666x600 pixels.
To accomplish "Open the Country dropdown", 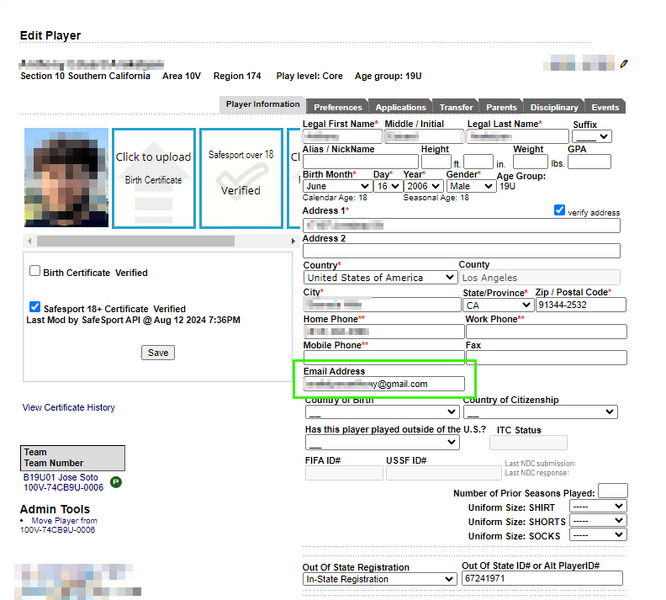I will pos(380,277).
